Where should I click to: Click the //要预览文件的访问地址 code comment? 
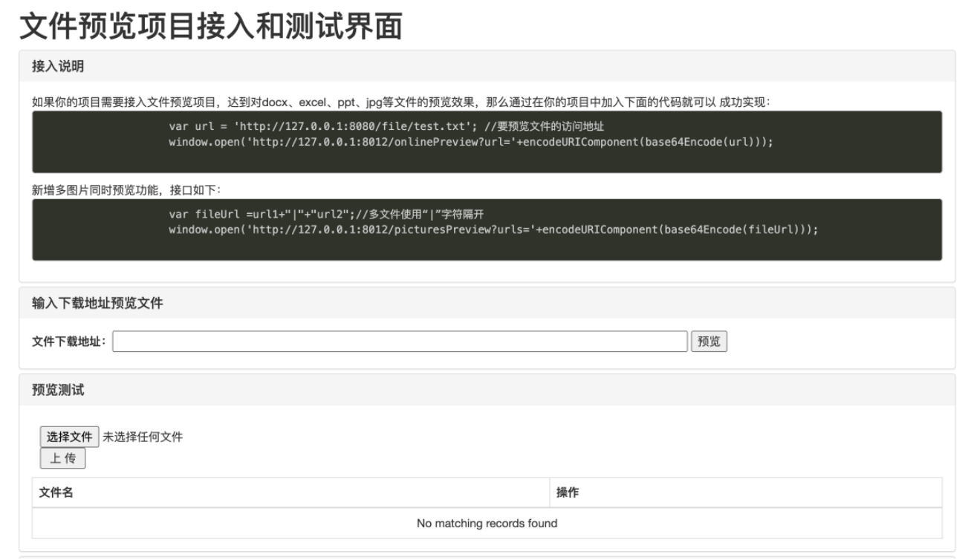[x=549, y=126]
